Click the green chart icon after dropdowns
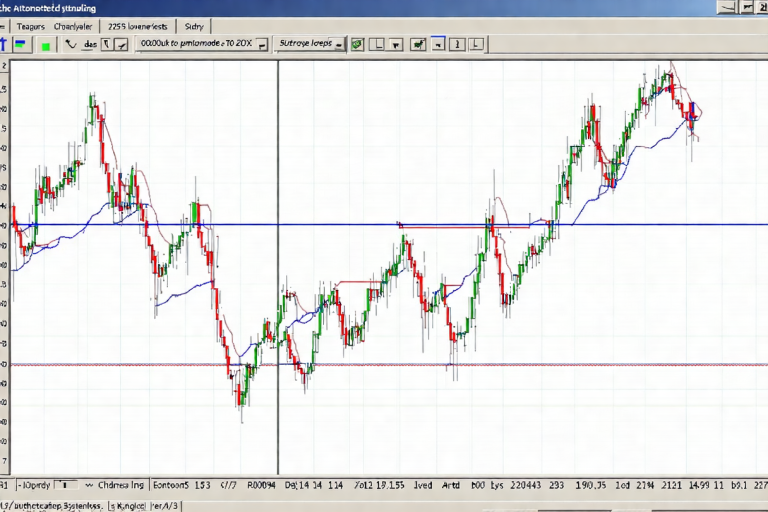Screen dimensions: 768x512 coord(357,44)
